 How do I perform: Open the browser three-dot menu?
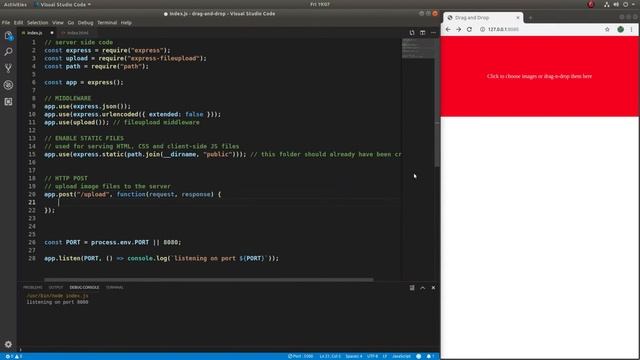coord(631,29)
